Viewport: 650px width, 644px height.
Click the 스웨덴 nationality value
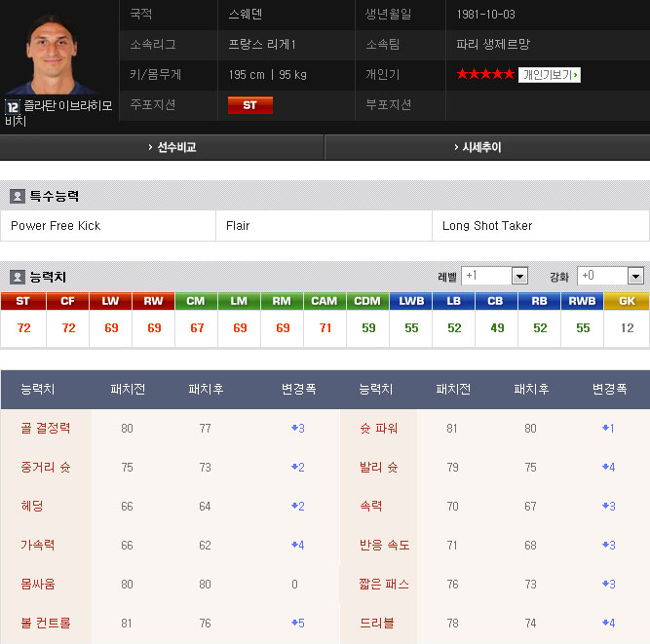[245, 15]
